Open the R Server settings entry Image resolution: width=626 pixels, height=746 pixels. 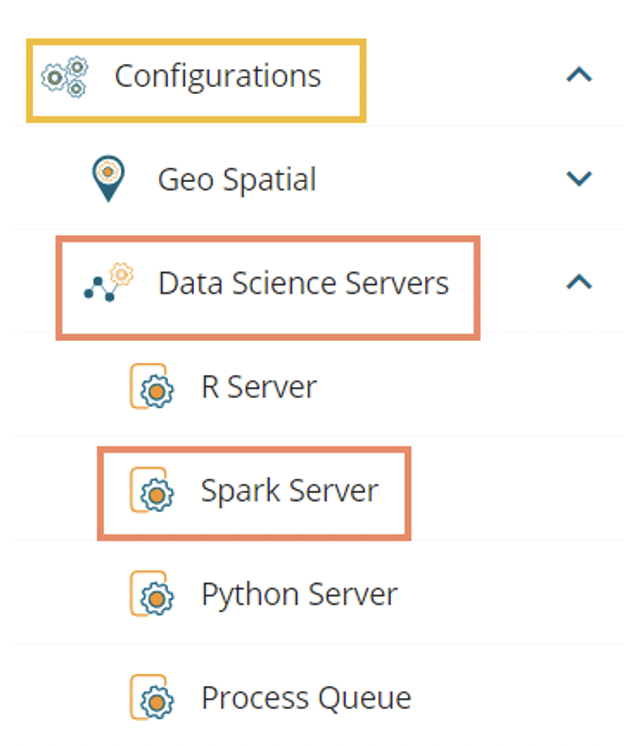259,387
